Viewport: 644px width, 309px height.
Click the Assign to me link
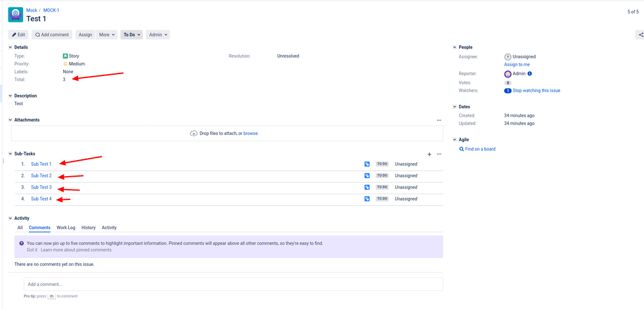point(516,65)
